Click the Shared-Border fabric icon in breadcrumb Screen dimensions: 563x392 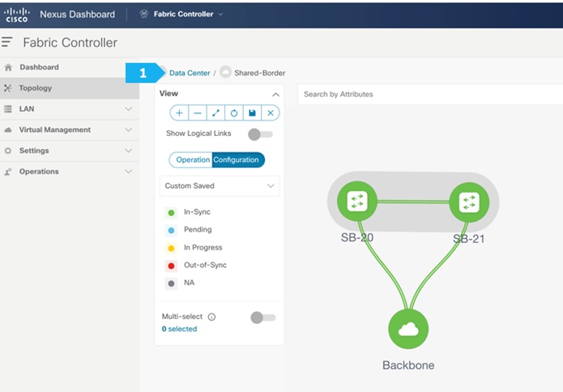coord(225,72)
